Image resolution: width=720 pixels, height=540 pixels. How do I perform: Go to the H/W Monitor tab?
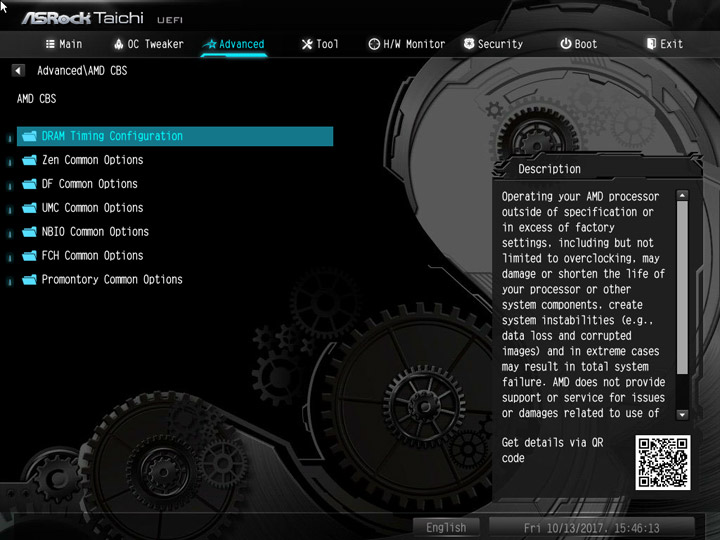point(407,44)
